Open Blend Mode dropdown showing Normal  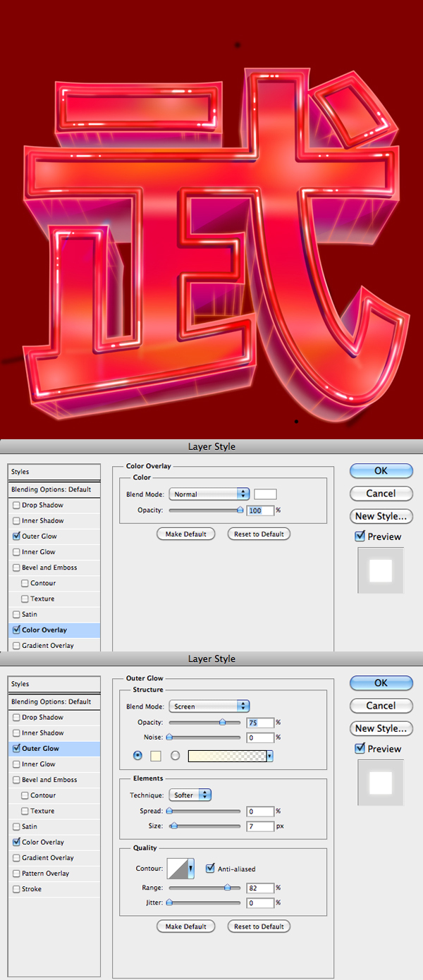pos(209,494)
